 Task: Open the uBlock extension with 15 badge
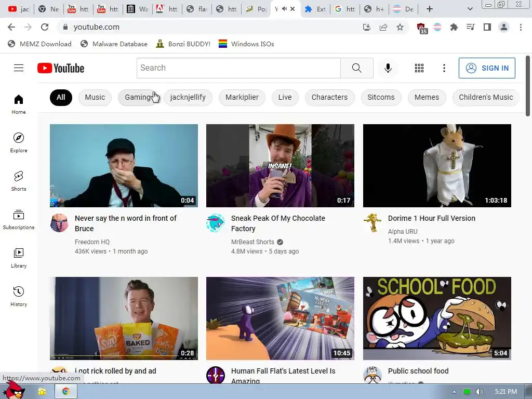point(422,28)
